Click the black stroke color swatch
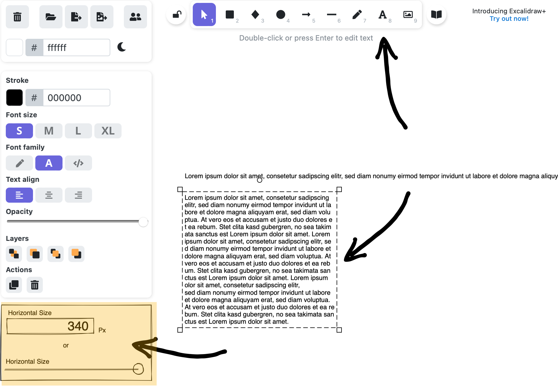Image resolution: width=558 pixels, height=392 pixels. coord(14,98)
